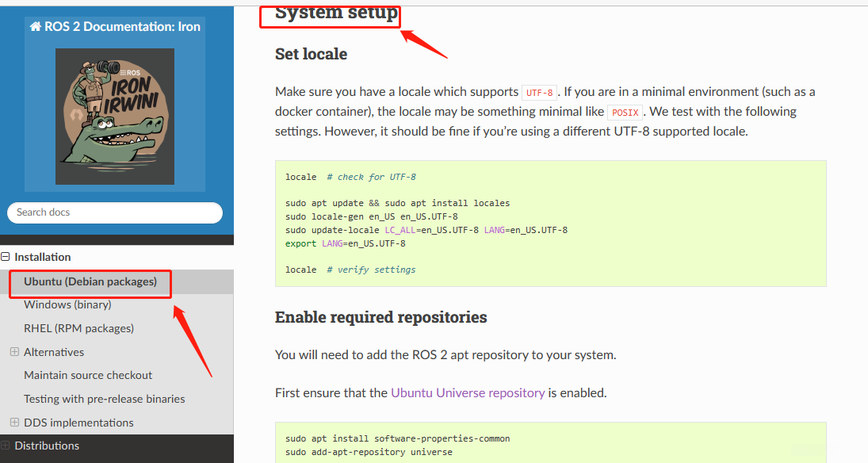Click 'sudo apt install software-properties-common' line
This screenshot has height=463, width=868.
pyautogui.click(x=397, y=438)
